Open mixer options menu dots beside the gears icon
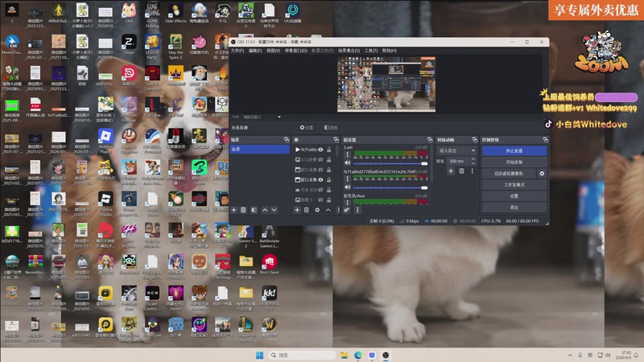 point(357,210)
